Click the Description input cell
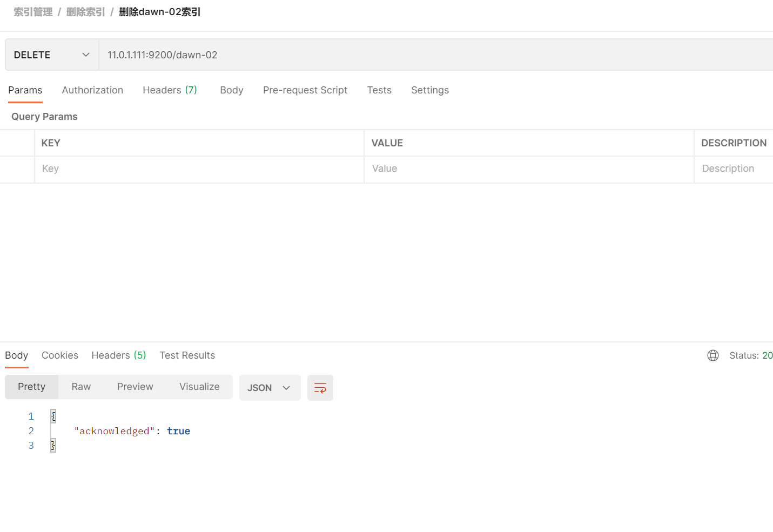The height and width of the screenshot is (532, 773). [x=734, y=170]
